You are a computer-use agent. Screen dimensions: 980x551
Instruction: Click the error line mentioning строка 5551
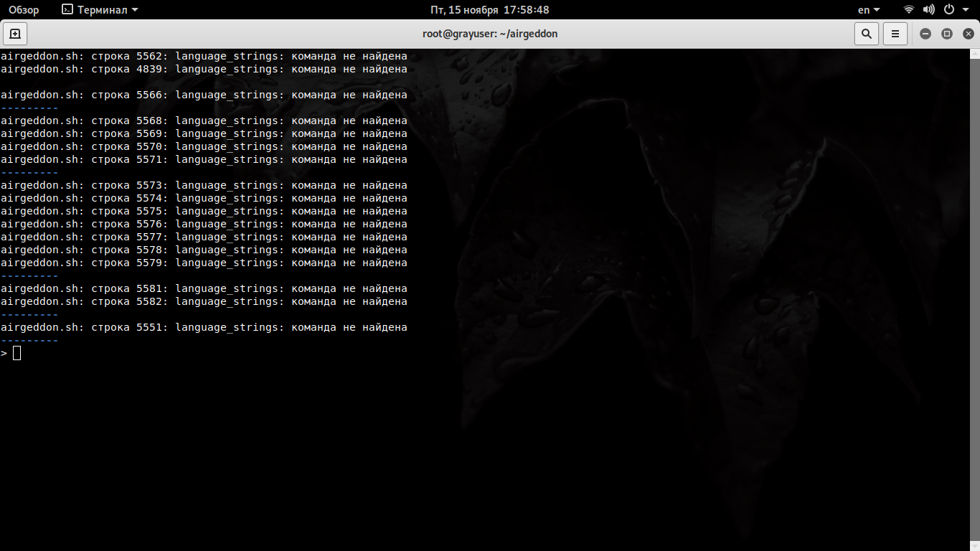point(204,327)
